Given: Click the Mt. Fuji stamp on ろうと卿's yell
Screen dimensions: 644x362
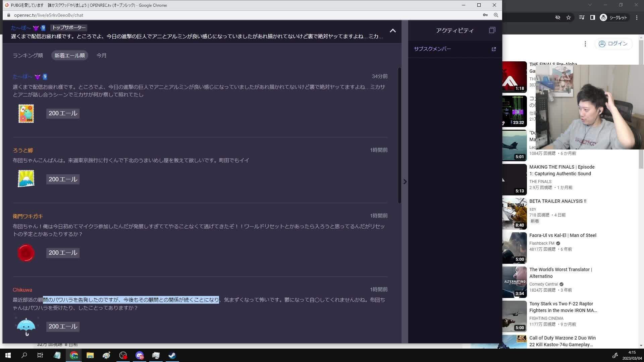Looking at the screenshot, I should 26,178.
